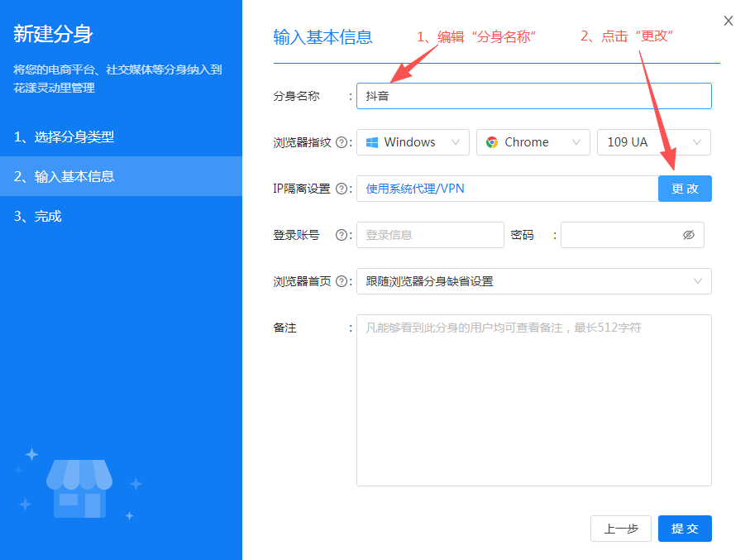This screenshot has height=560, width=750.
Task: Toggle password visibility with the eye icon
Action: [689, 234]
